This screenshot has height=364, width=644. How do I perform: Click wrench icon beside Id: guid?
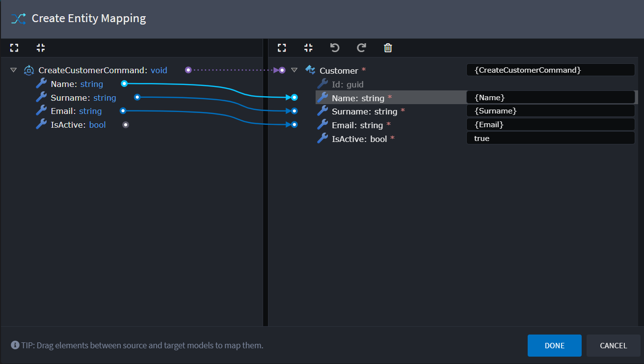pyautogui.click(x=322, y=84)
